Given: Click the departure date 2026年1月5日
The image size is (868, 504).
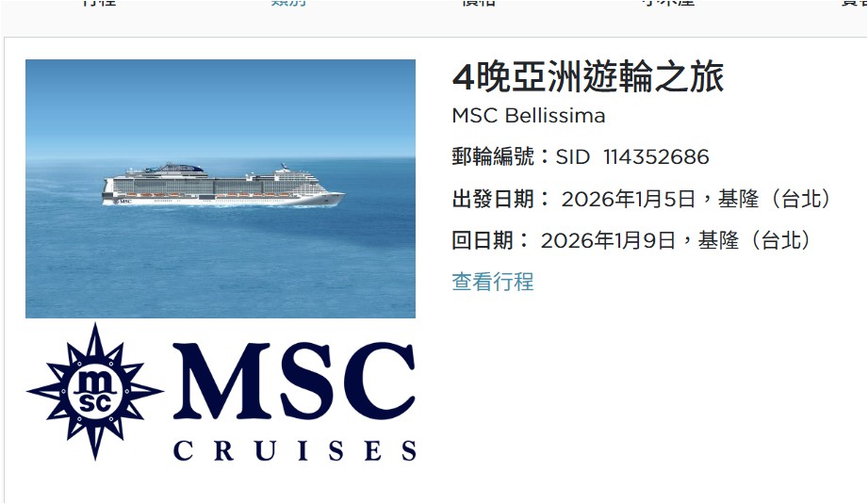Looking at the screenshot, I should (x=628, y=199).
